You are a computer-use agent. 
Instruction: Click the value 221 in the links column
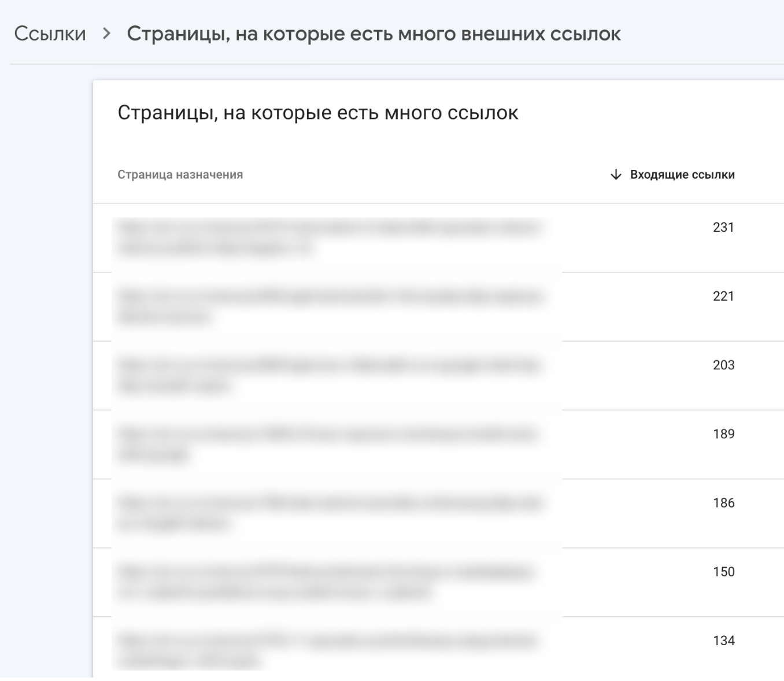coord(724,296)
